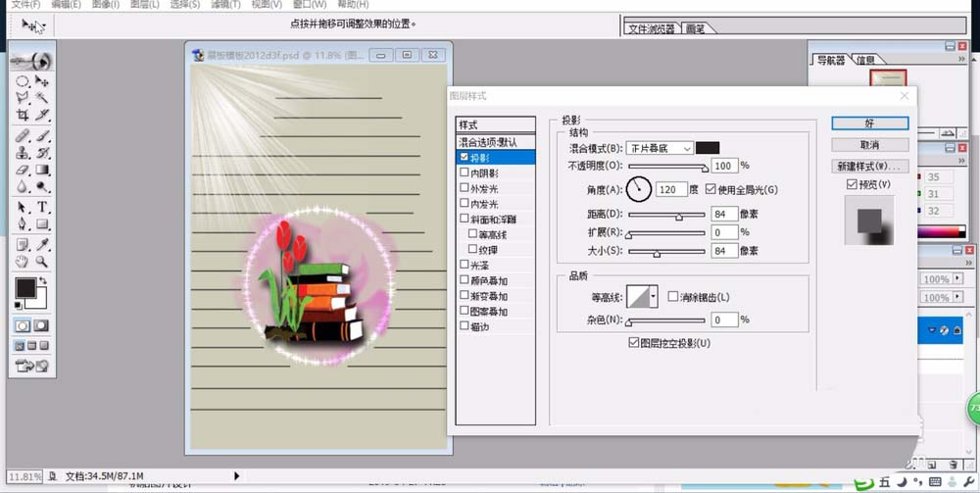
Task: Click the black shadow color swatch
Action: pos(707,148)
